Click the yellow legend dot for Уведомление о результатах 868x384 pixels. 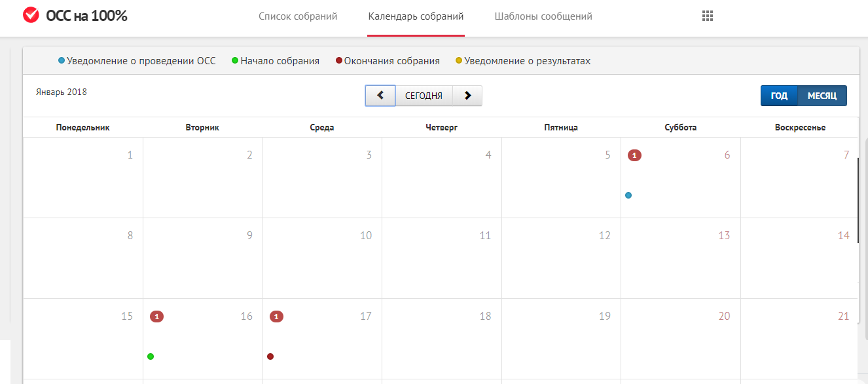pyautogui.click(x=459, y=61)
